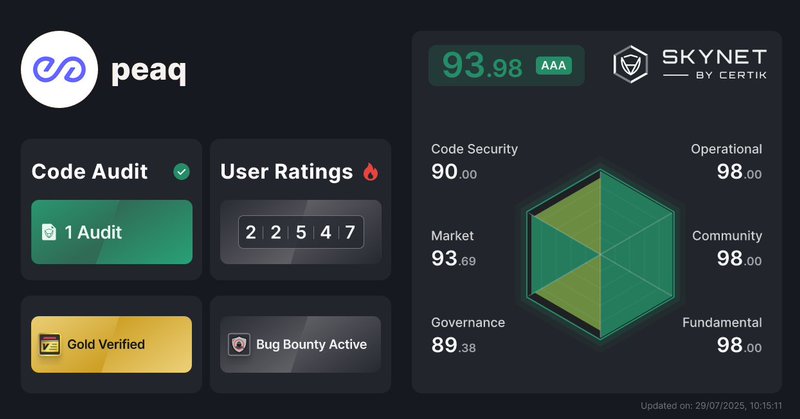Open the Gold Verified badge
The image size is (800, 419).
[112, 344]
